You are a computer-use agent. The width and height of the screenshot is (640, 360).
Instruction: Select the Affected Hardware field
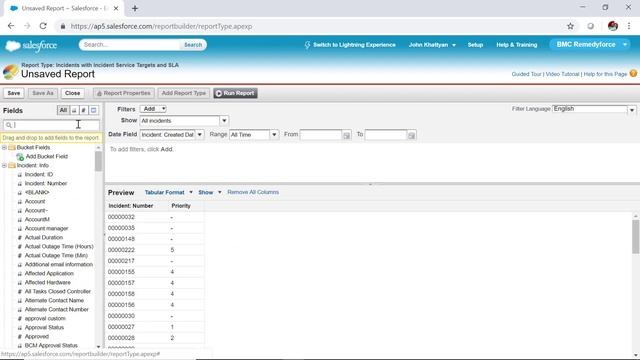pyautogui.click(x=48, y=282)
